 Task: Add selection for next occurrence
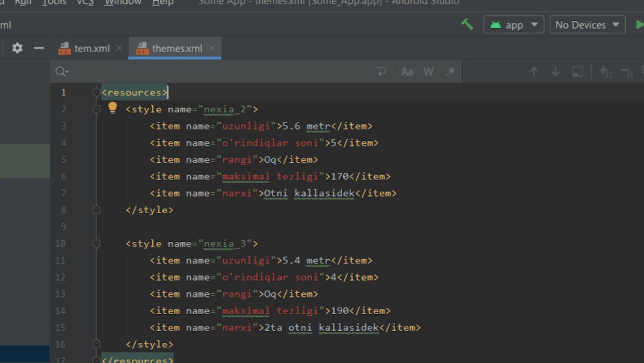(605, 72)
